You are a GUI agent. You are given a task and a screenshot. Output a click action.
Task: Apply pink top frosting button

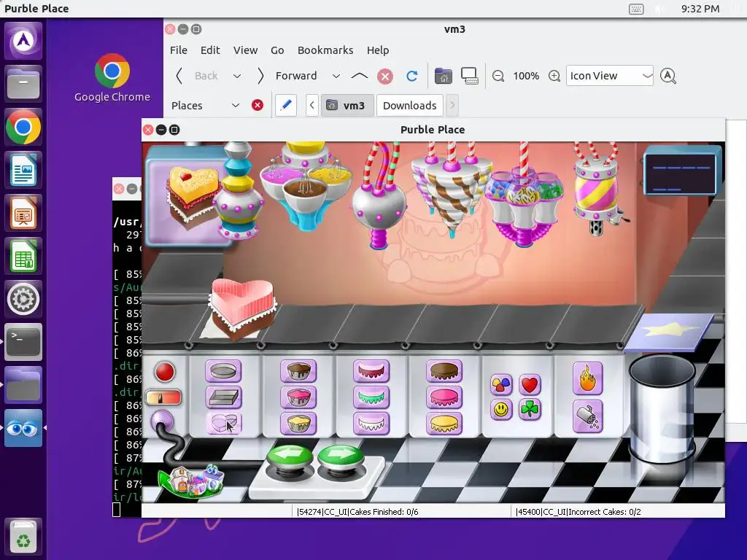444,397
